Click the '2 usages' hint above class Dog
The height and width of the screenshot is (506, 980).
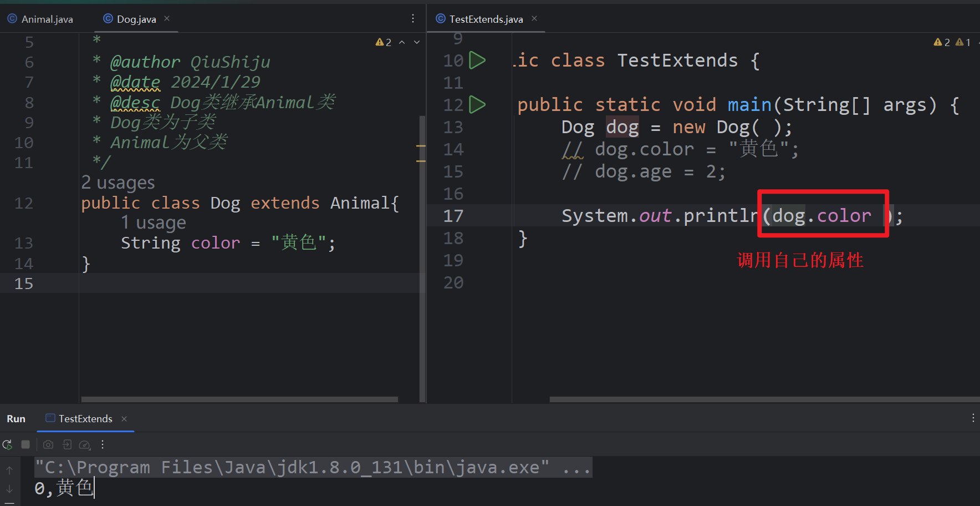118,183
